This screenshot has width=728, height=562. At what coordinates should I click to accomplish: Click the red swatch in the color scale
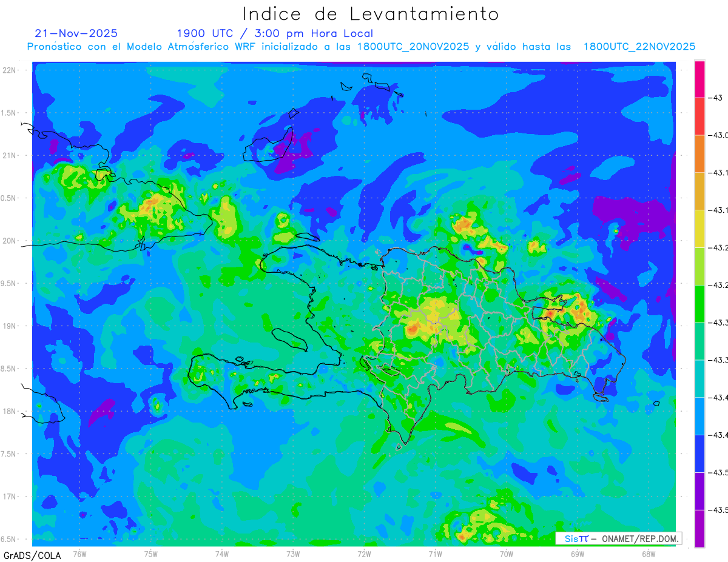[699, 116]
